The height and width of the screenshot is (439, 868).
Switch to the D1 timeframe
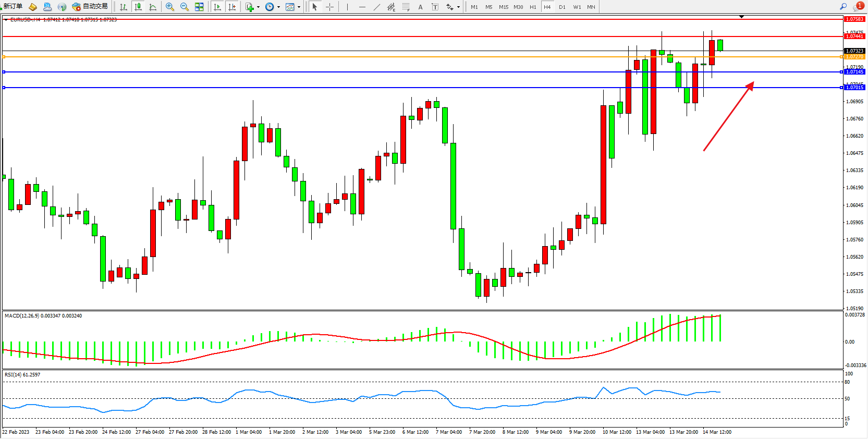(561, 7)
